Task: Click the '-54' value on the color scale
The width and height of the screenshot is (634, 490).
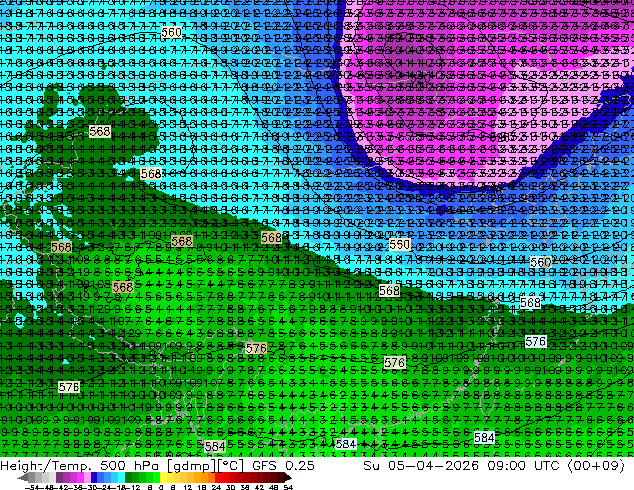Action: pyautogui.click(x=32, y=487)
